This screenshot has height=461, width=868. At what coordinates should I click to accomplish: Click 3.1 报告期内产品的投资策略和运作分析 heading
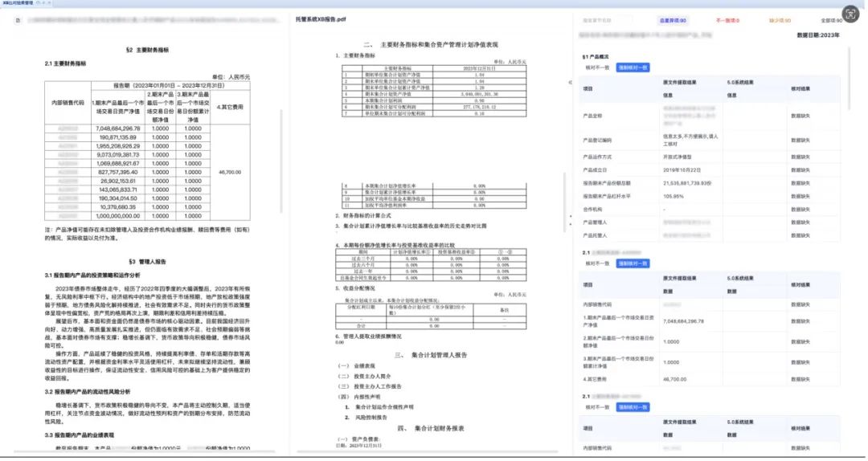(x=92, y=275)
